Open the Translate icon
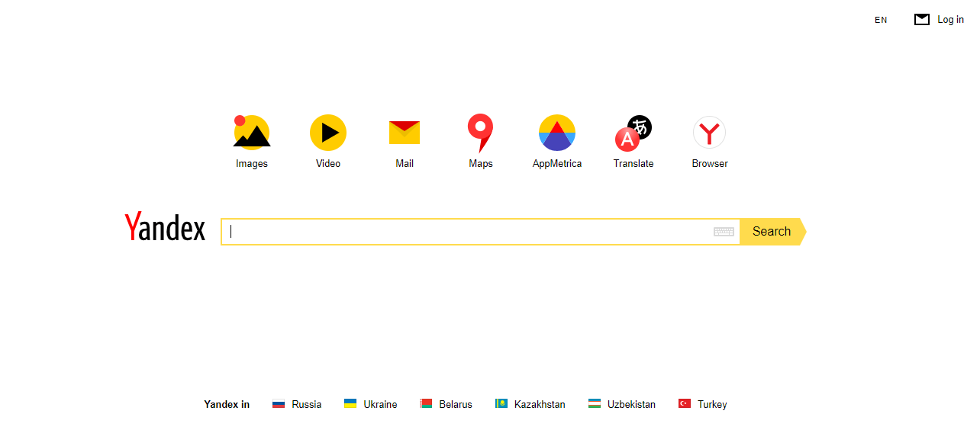Viewport: 980px width, 446px height. (633, 133)
